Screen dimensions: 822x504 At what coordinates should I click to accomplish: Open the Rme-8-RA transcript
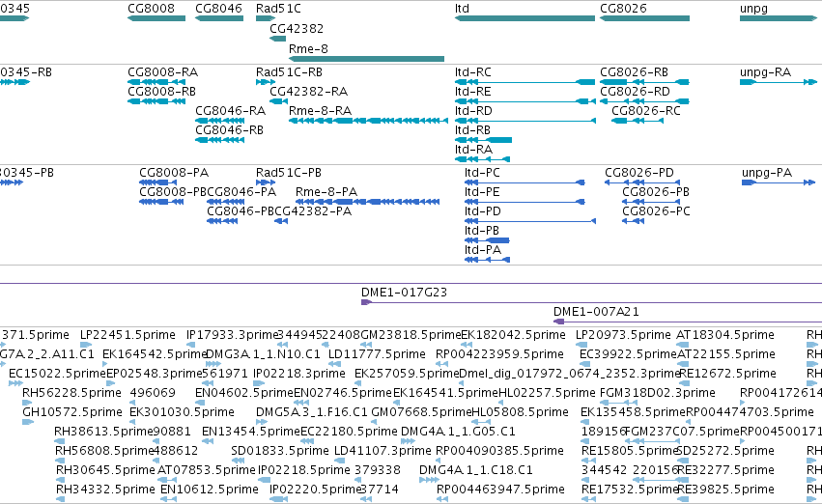point(369,121)
